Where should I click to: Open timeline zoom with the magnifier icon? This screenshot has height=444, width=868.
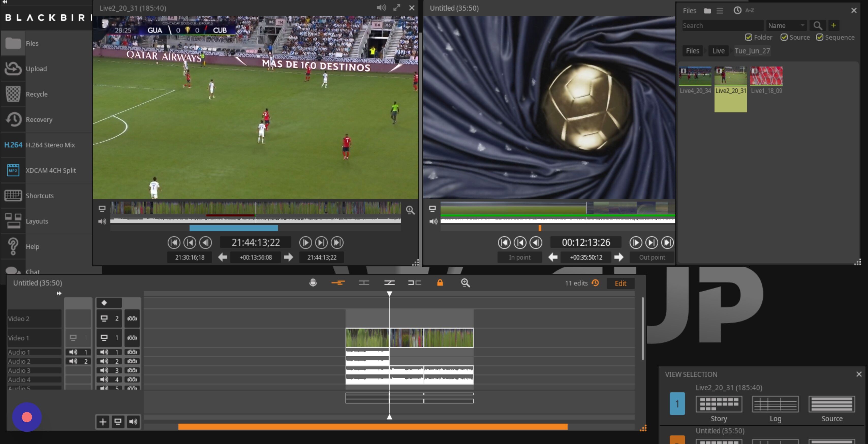(x=465, y=283)
